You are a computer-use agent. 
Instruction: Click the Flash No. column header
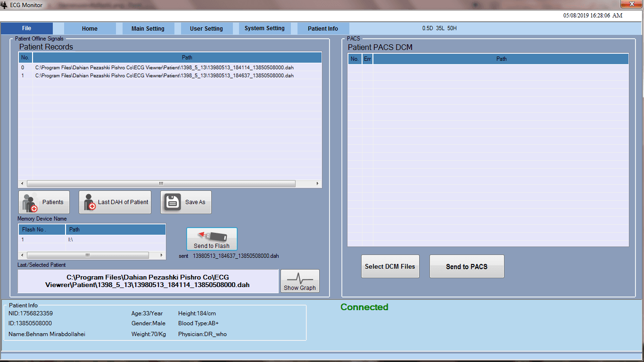click(42, 230)
